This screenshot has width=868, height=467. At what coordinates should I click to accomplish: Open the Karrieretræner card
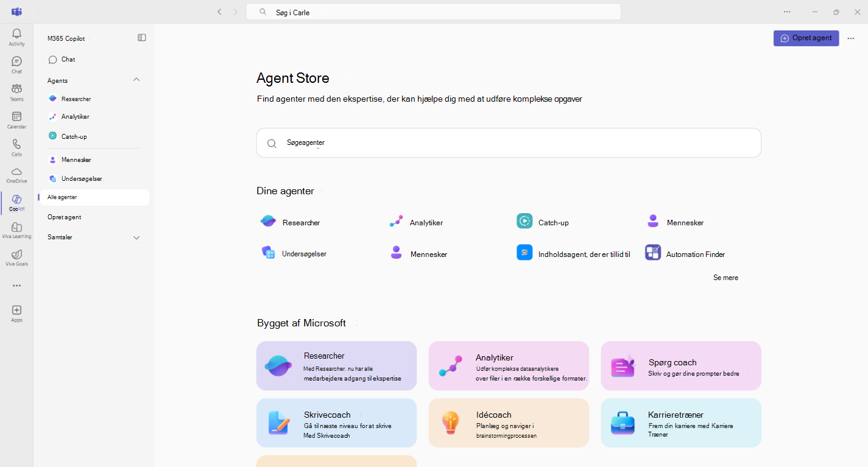(681, 423)
